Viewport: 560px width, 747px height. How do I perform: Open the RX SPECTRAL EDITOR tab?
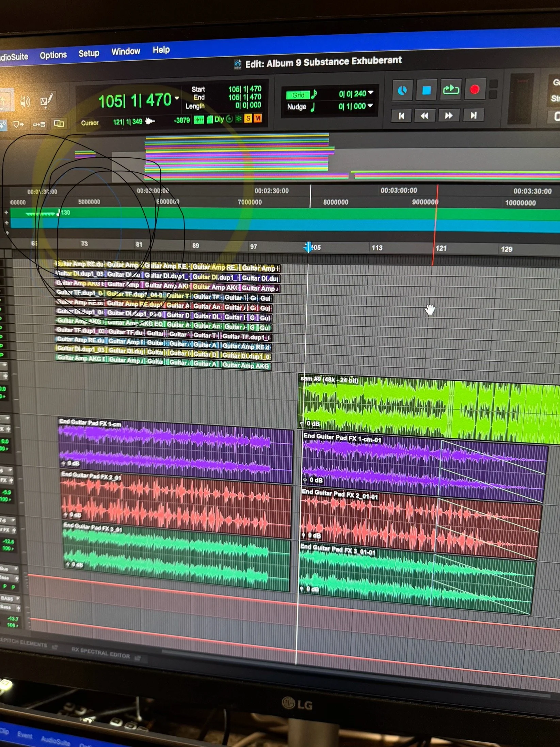pos(101,653)
